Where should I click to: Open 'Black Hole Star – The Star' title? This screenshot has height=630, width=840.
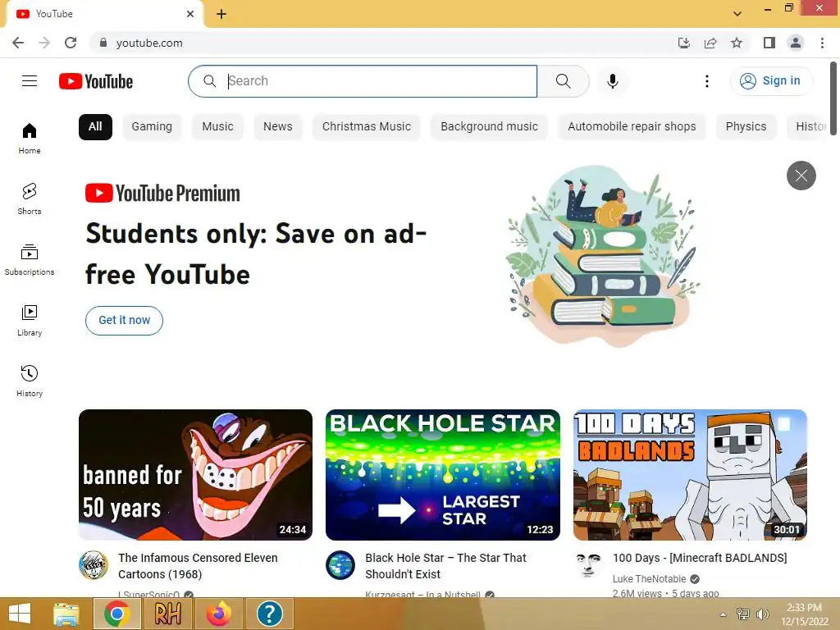(445, 566)
